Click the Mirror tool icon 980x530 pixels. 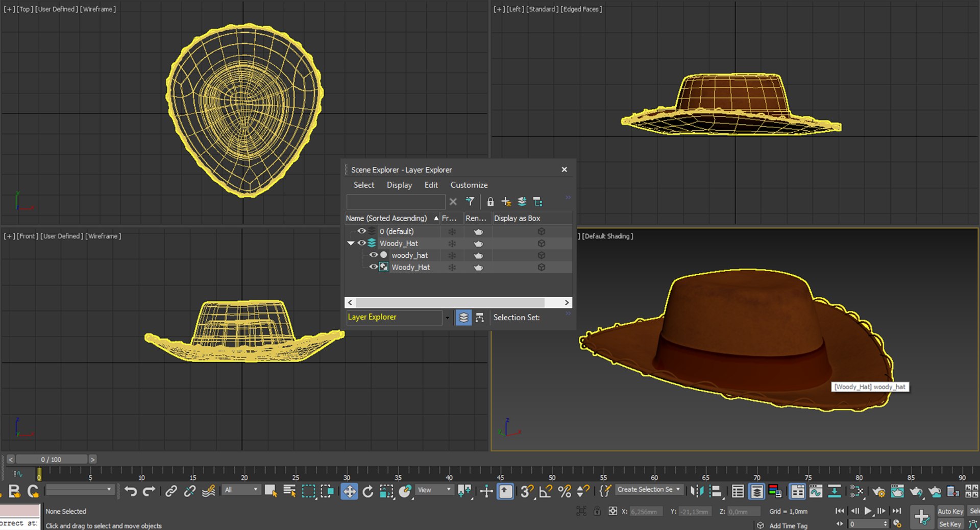coord(697,491)
